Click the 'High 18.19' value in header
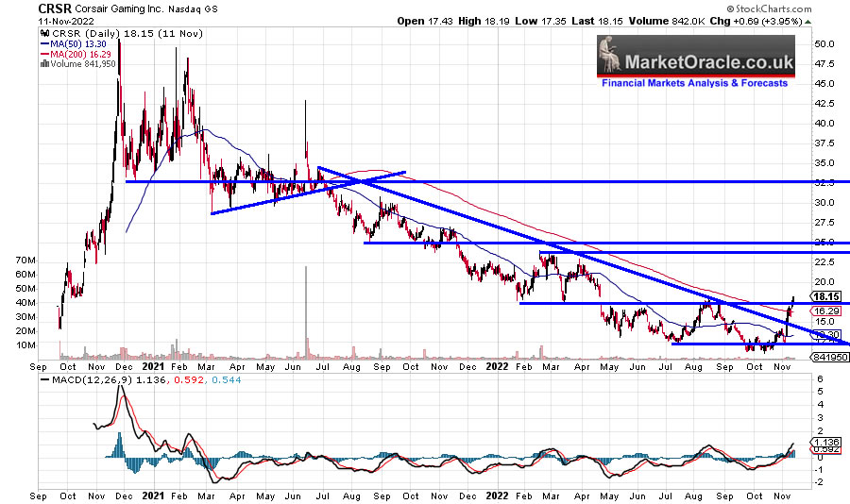The width and height of the screenshot is (850, 504). coord(484,21)
